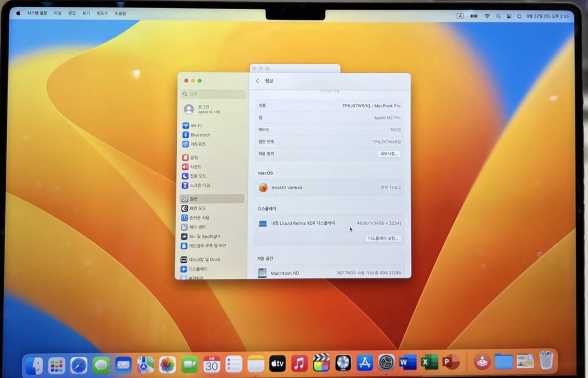This screenshot has width=588, height=378.
Task: Click the input source A indicator
Action: click(460, 16)
